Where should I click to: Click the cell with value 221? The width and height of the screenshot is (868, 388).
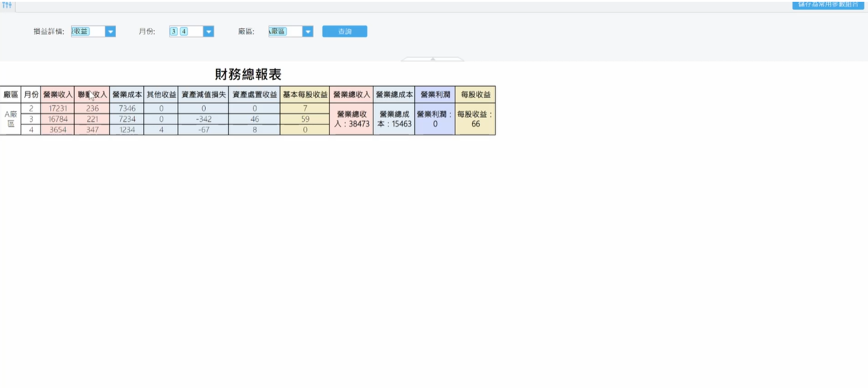pos(92,119)
